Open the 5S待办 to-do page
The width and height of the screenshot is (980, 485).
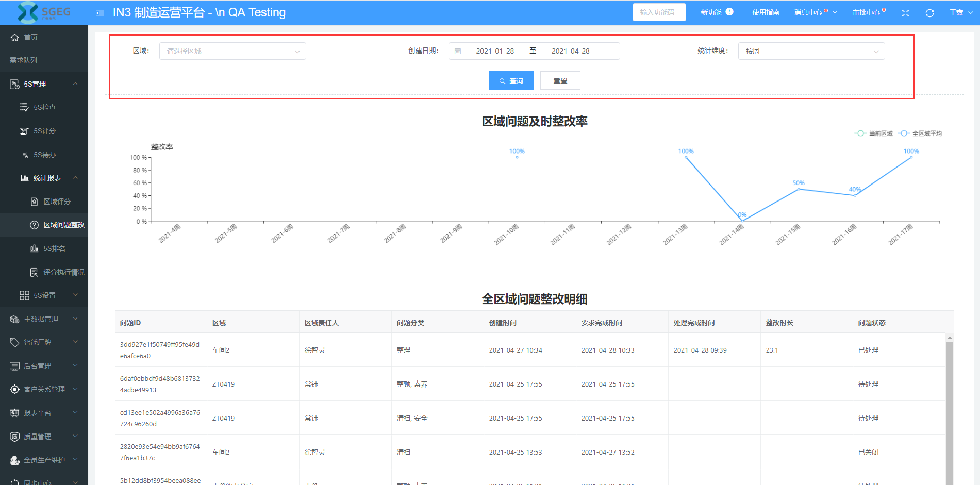(44, 155)
